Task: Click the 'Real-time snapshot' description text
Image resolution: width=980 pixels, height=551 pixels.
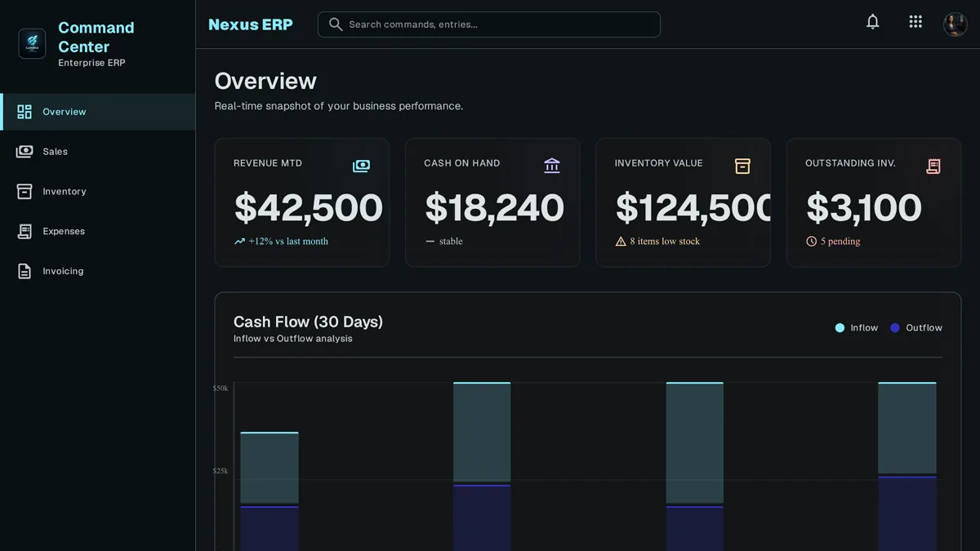Action: (339, 106)
